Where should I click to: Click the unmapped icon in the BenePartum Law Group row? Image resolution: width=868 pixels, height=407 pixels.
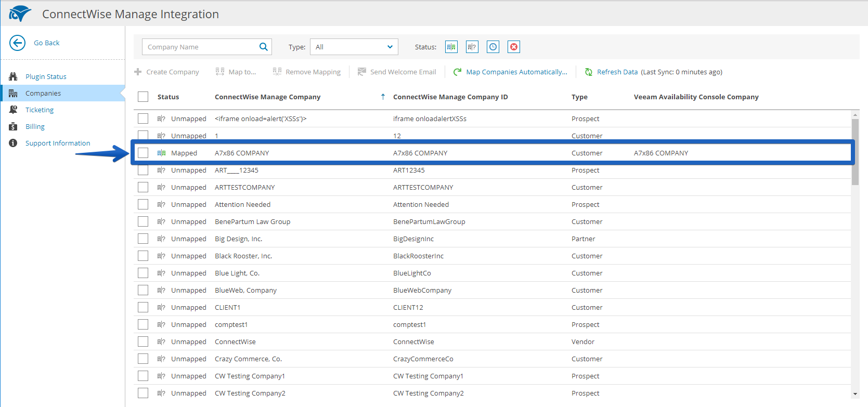tap(161, 221)
